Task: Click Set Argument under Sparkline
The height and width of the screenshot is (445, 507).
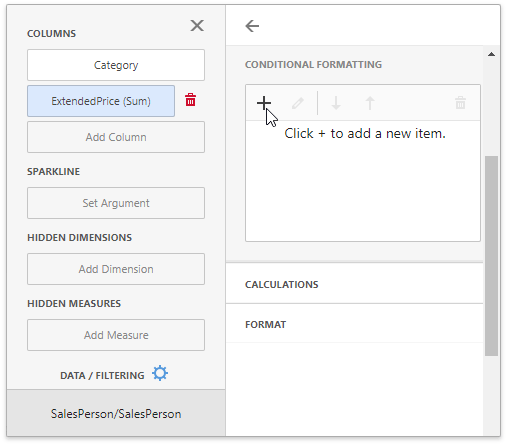Action: [116, 203]
